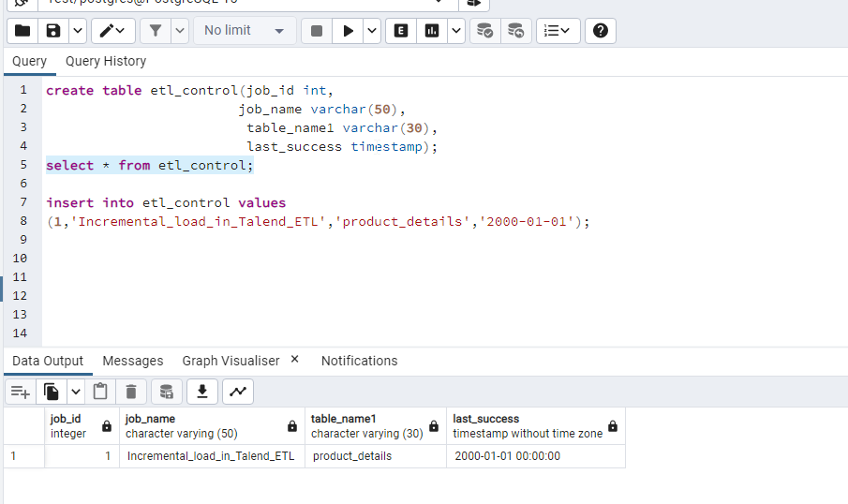Click the Commit transaction icon

[x=484, y=31]
